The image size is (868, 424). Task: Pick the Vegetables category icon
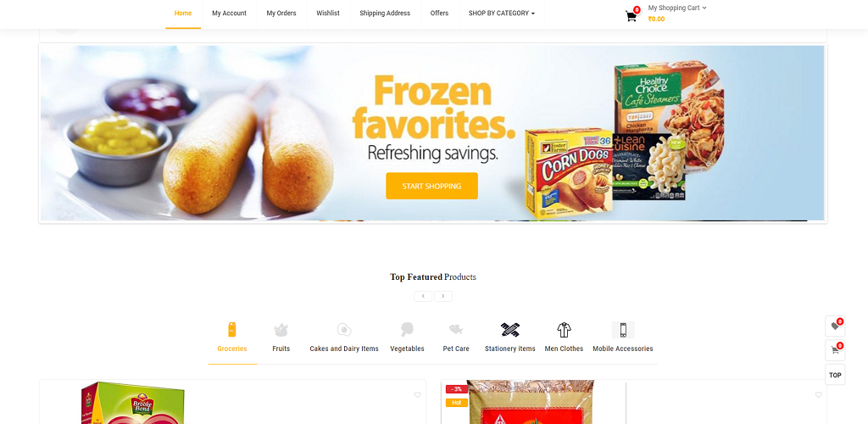(407, 329)
